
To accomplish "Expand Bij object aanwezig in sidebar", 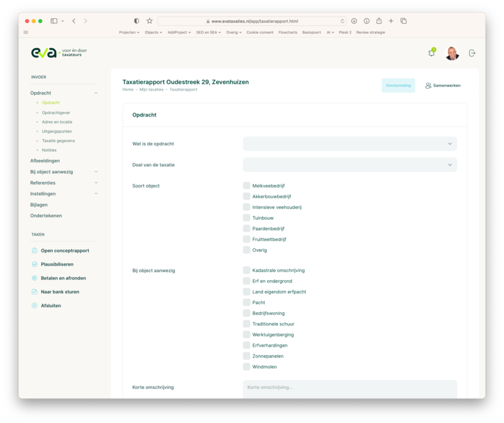I will (x=96, y=172).
